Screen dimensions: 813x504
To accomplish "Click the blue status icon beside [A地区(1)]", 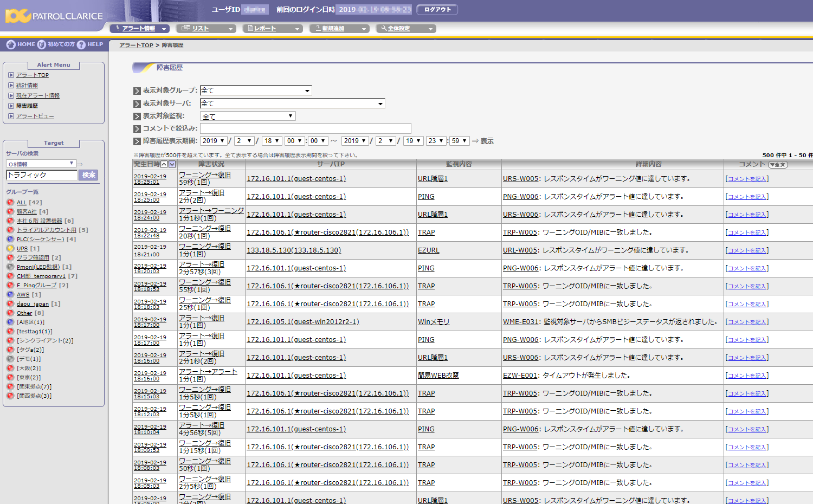I will [10, 322].
